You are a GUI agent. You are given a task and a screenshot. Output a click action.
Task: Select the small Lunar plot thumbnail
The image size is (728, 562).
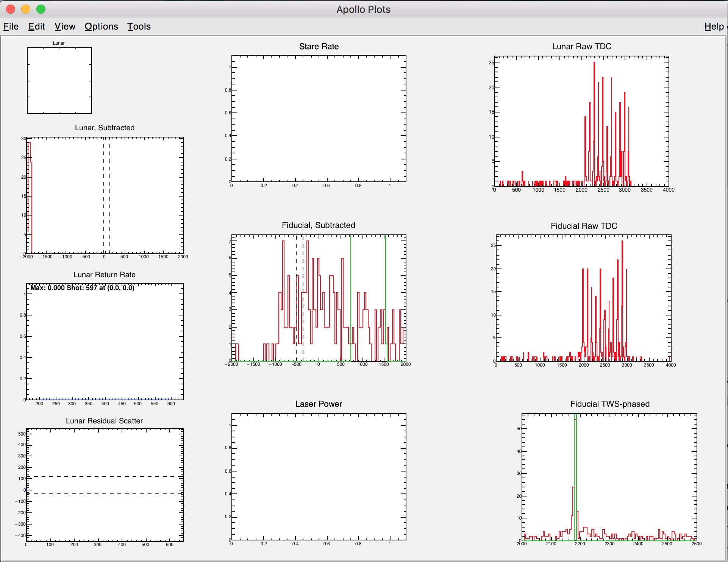[x=59, y=80]
